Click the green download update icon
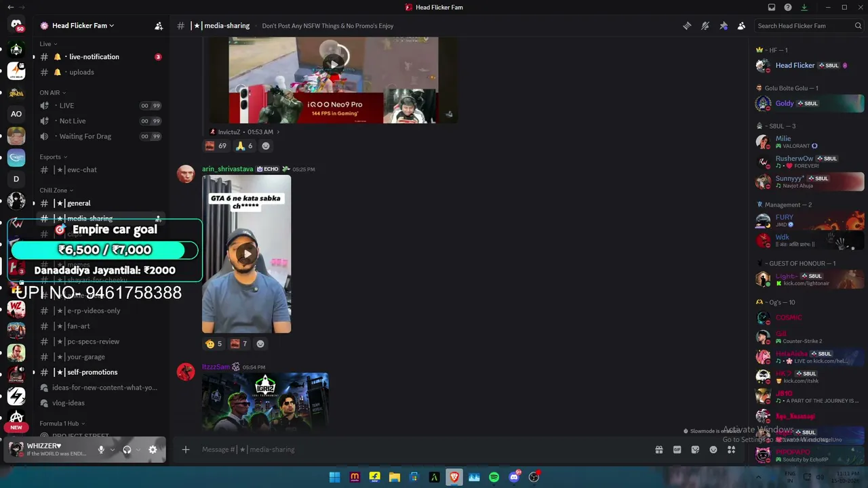 coord(804,7)
